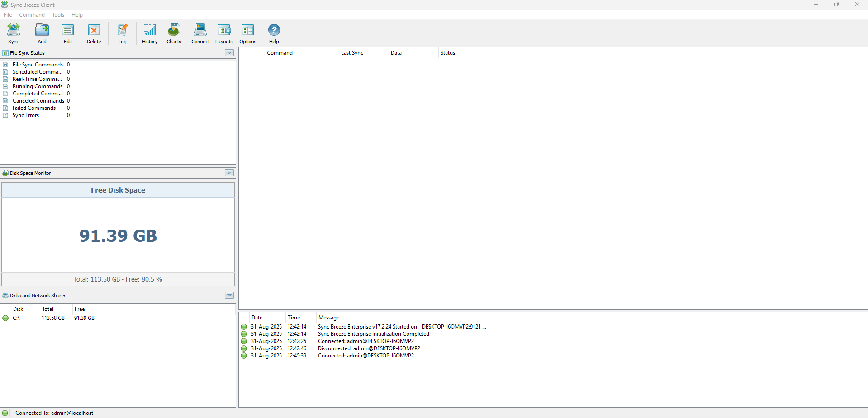The image size is (868, 418).
Task: Click the Message column header in log
Action: [329, 318]
